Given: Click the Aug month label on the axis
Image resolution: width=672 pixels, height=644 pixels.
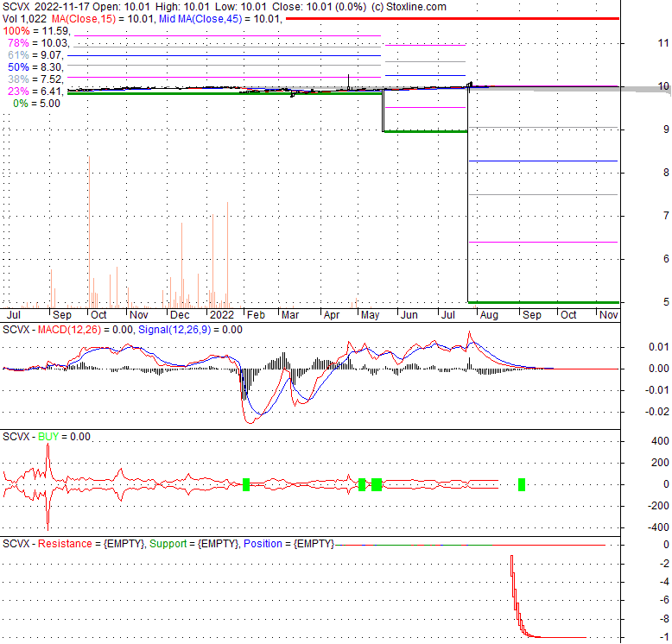Looking at the screenshot, I should point(489,315).
